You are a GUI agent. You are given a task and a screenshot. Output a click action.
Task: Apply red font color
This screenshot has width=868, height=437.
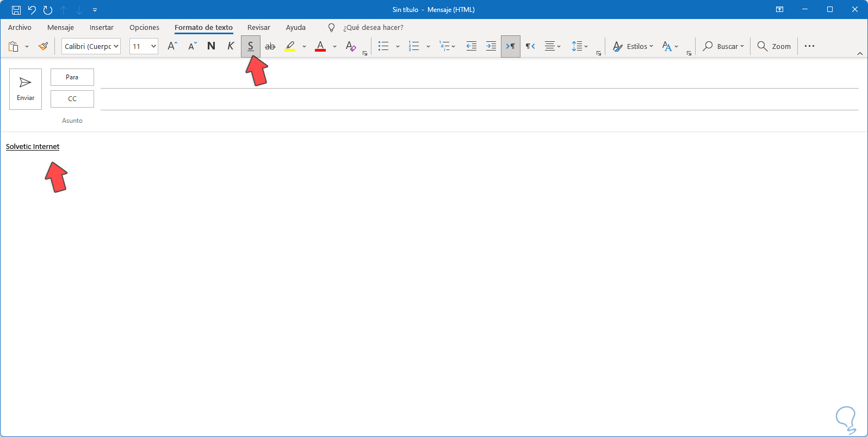tap(320, 46)
